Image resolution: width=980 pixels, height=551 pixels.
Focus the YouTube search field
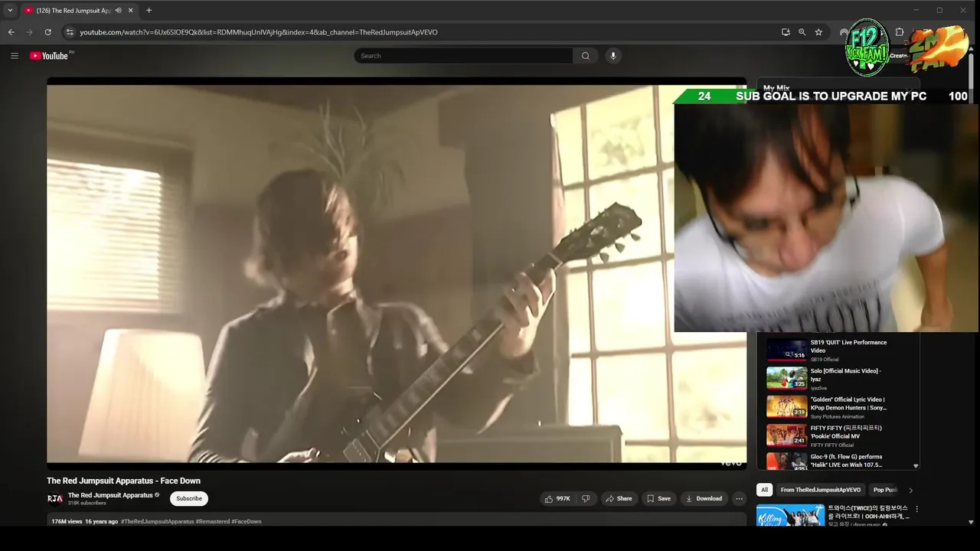[x=463, y=55]
